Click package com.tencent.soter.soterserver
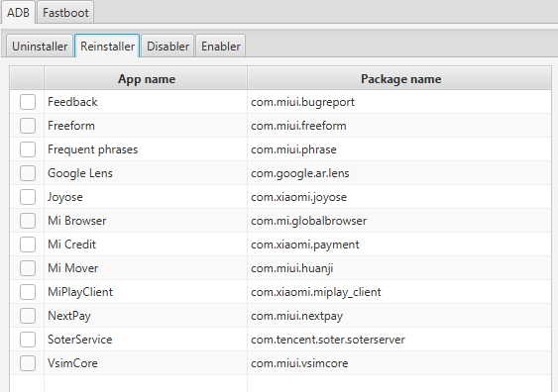Screen dimensions: 558x392 pos(328,340)
